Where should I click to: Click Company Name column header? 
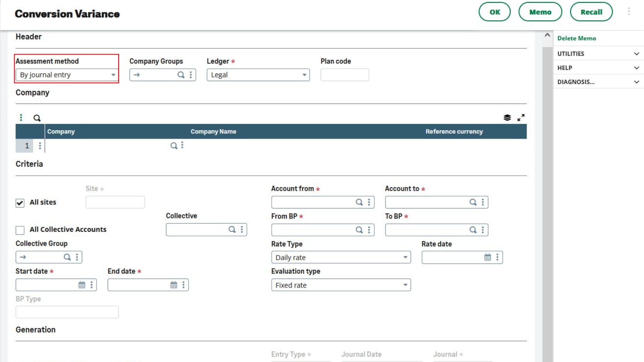click(x=213, y=132)
